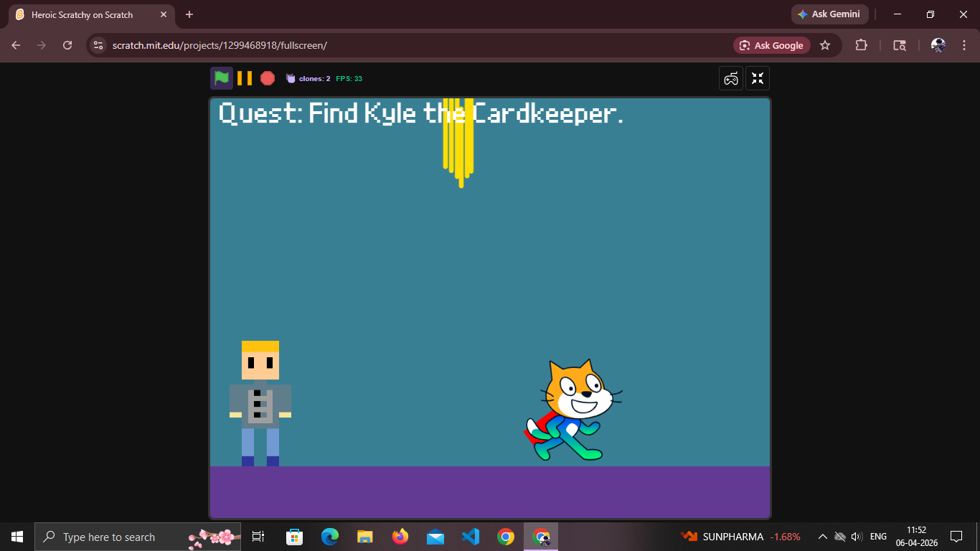980x551 pixels.
Task: Click the green flag to start the game
Action: (222, 78)
